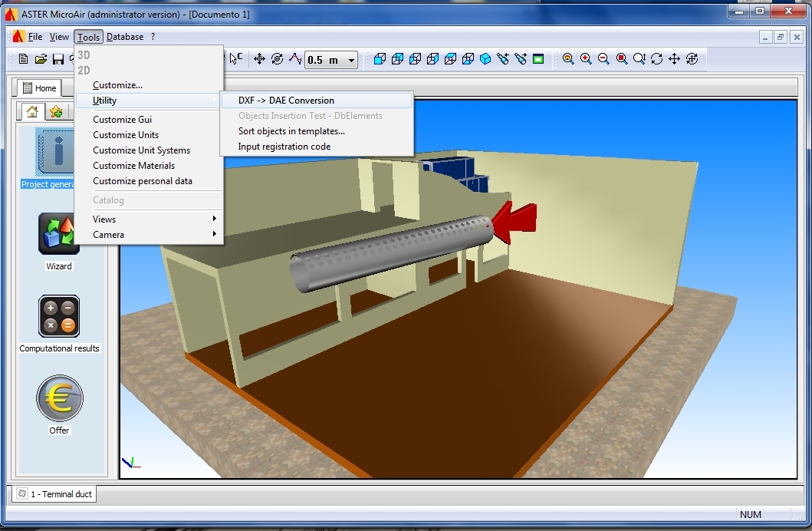812x531 pixels.
Task: Expand the Camera submenu
Action: (x=150, y=235)
